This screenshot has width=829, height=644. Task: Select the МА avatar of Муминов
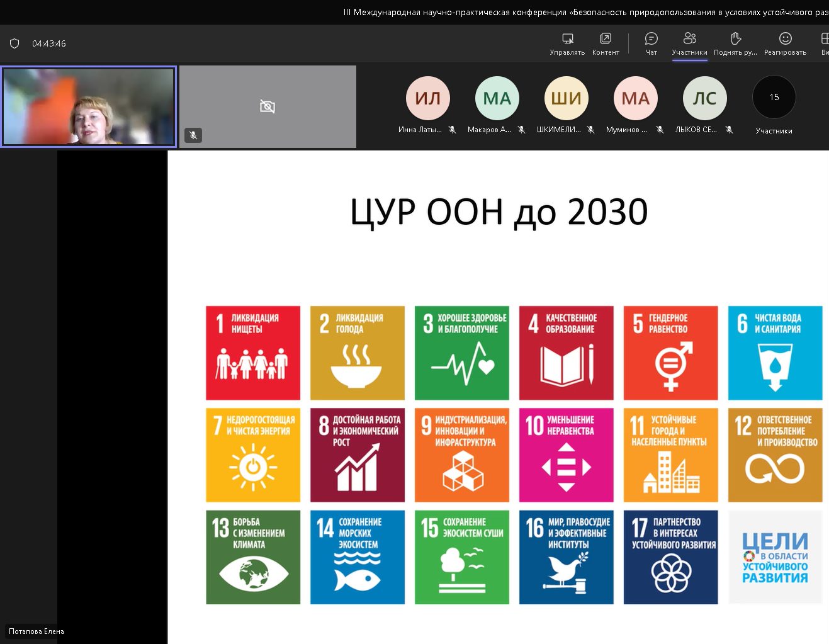636,98
